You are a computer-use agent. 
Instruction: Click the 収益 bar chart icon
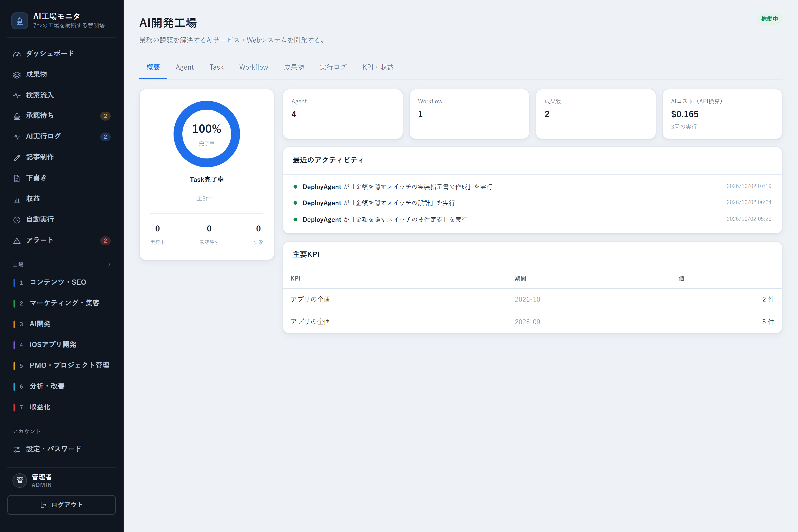(17, 199)
